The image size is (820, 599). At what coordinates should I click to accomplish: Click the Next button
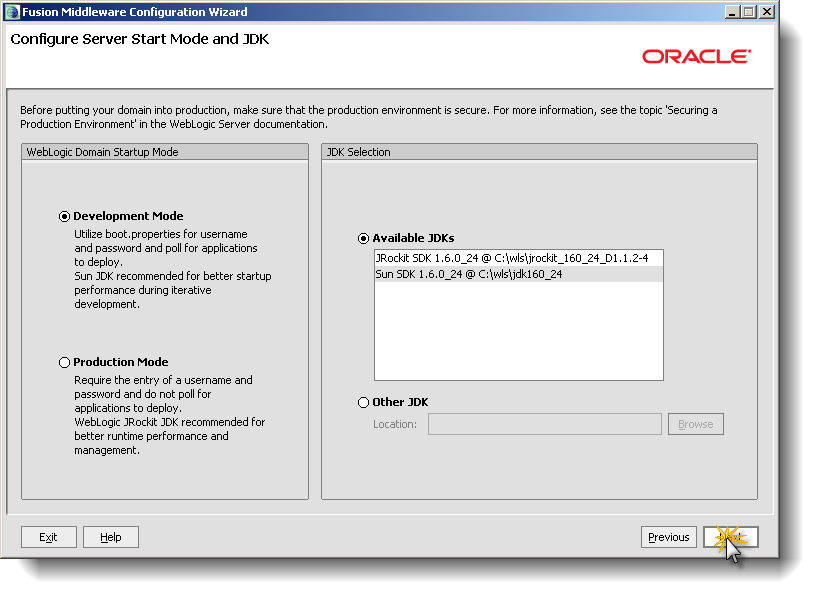tap(731, 537)
